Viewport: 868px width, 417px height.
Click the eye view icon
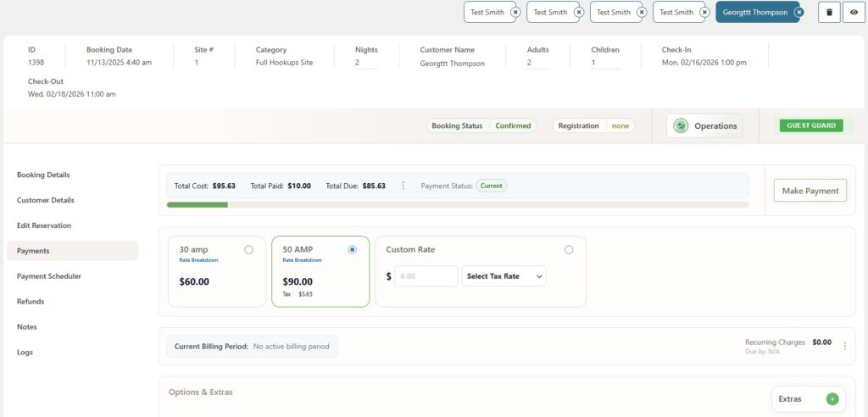pyautogui.click(x=854, y=13)
